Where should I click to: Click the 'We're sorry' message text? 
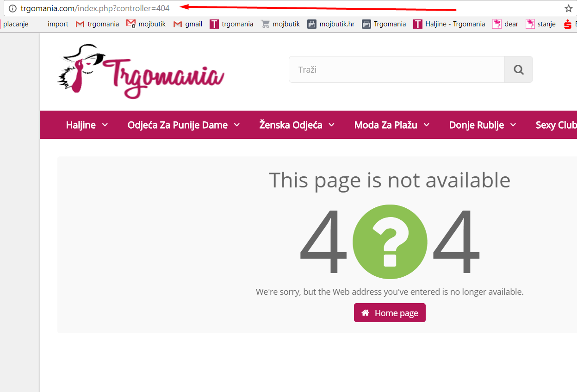(390, 292)
